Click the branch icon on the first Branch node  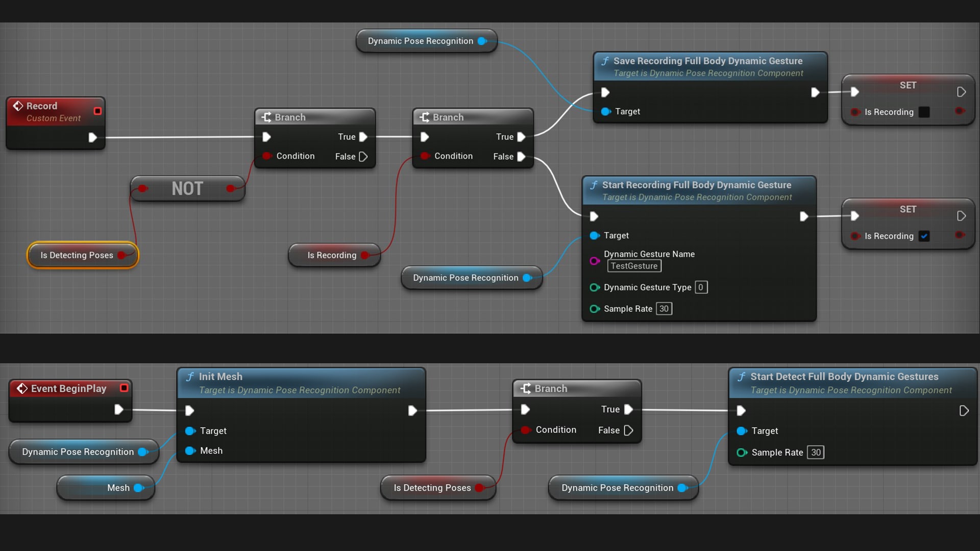point(266,117)
